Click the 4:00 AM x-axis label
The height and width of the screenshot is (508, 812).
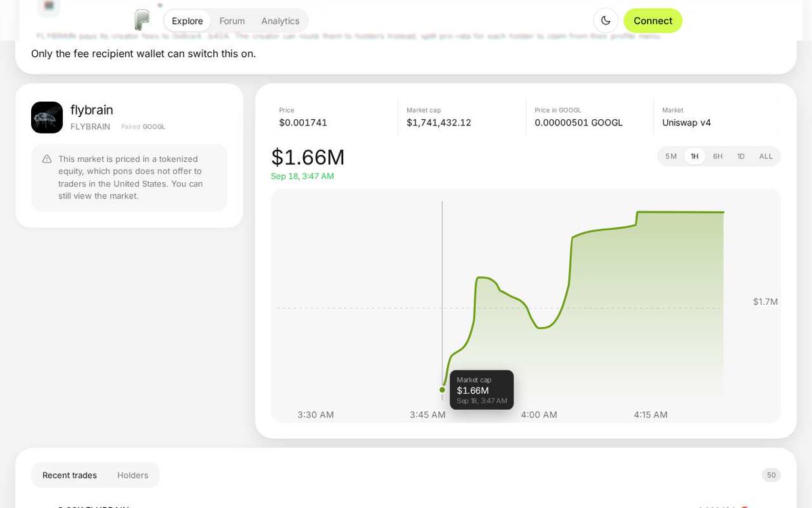pyautogui.click(x=539, y=415)
